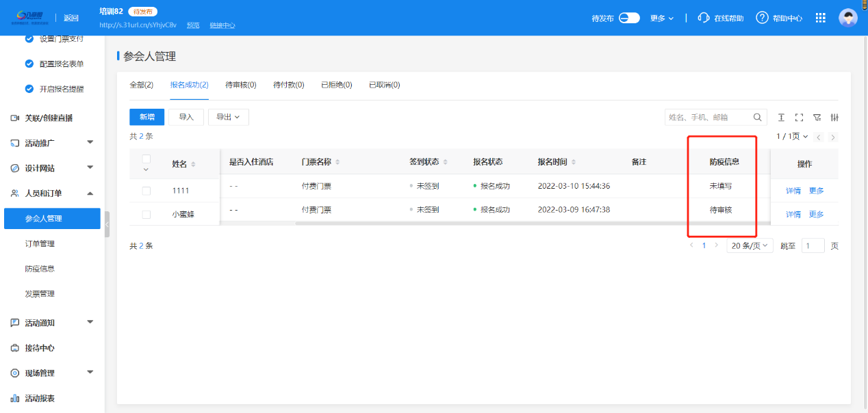Open the 更多 dropdown in header
This screenshot has height=413, width=868.
click(x=662, y=18)
